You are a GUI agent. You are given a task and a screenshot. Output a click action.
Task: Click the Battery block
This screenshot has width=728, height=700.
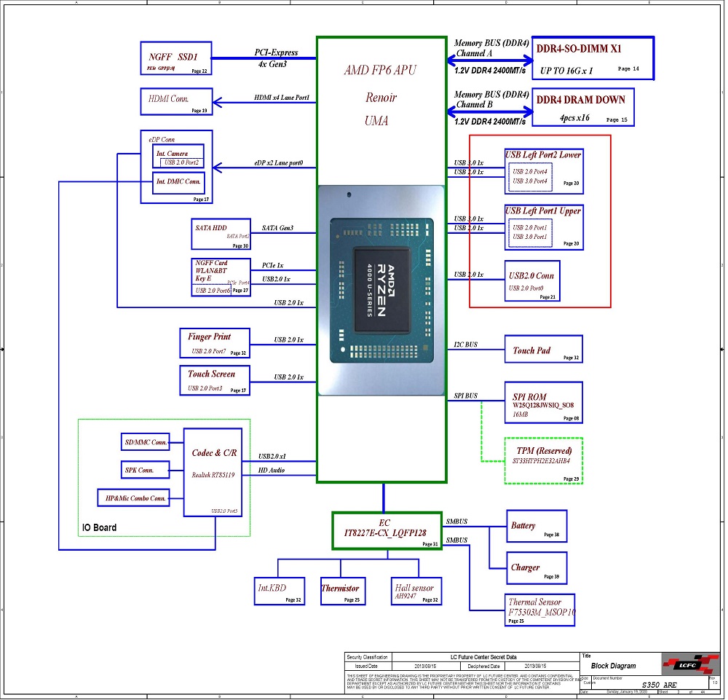[537, 527]
